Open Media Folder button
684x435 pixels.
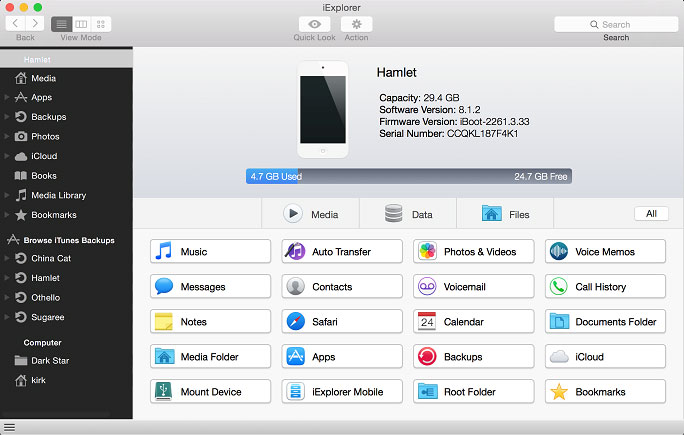pyautogui.click(x=210, y=356)
